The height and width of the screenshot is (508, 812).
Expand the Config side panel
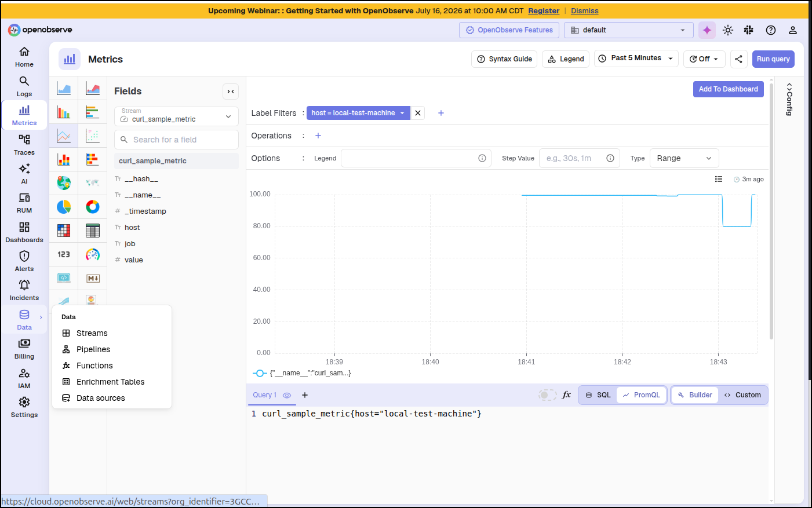[x=789, y=99]
